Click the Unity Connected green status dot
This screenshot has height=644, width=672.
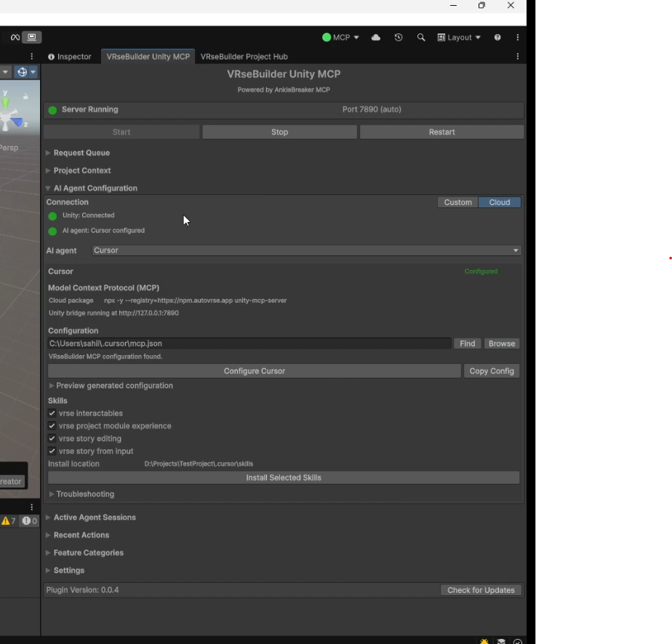52,216
